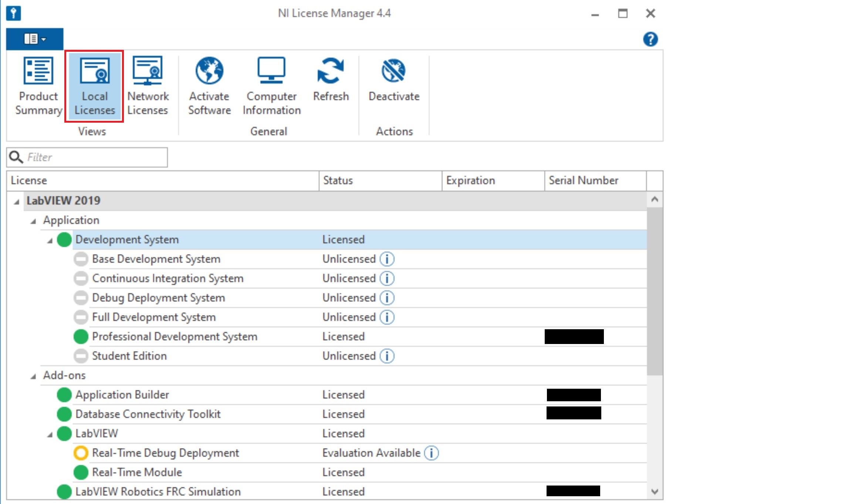Open the Product Summary view
The height and width of the screenshot is (504, 852).
coord(38,86)
